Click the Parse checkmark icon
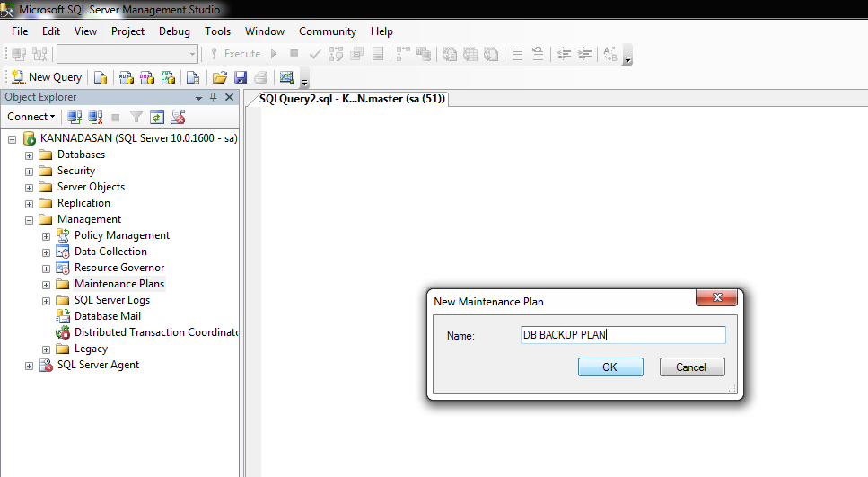Viewport: 868px width, 477px height. click(x=315, y=54)
